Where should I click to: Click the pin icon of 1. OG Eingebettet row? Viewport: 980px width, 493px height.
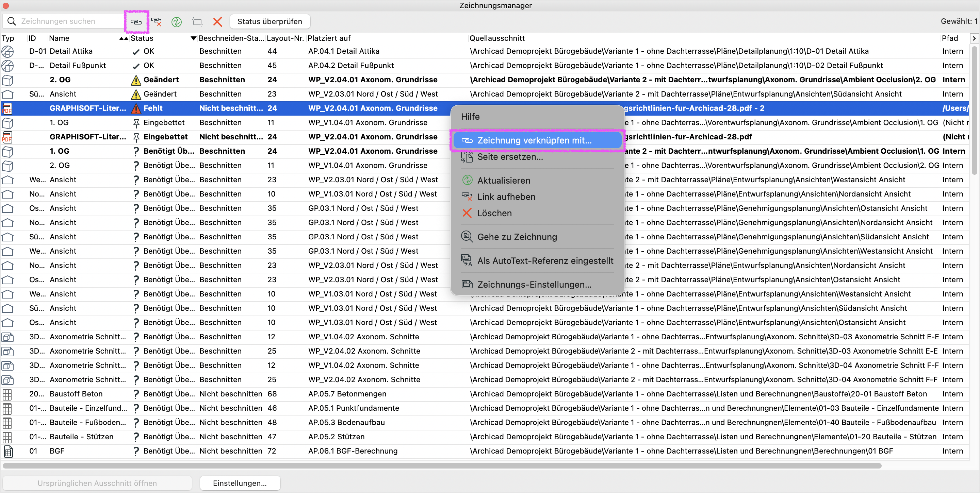[x=136, y=123]
